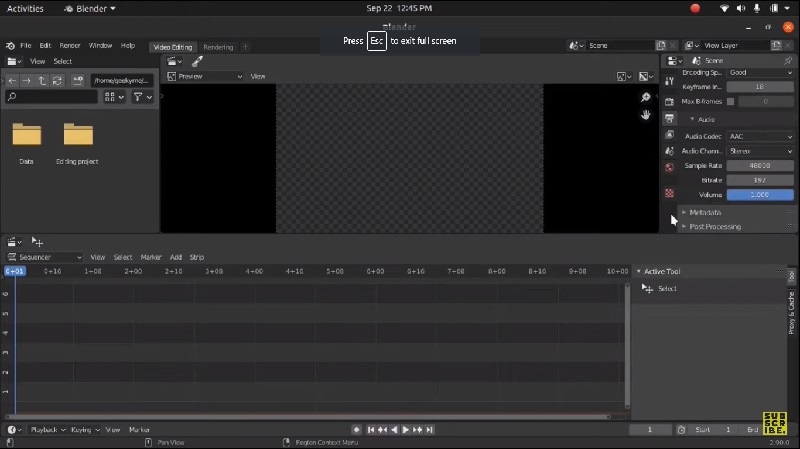
Task: Click the file path field
Action: click(121, 81)
